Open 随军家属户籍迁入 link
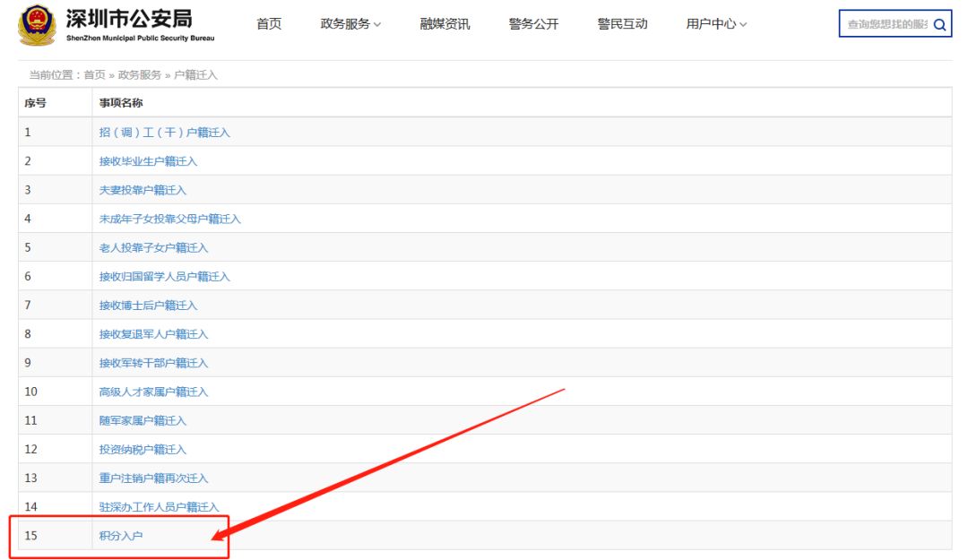Screen dimensions: 968x560 [143, 420]
